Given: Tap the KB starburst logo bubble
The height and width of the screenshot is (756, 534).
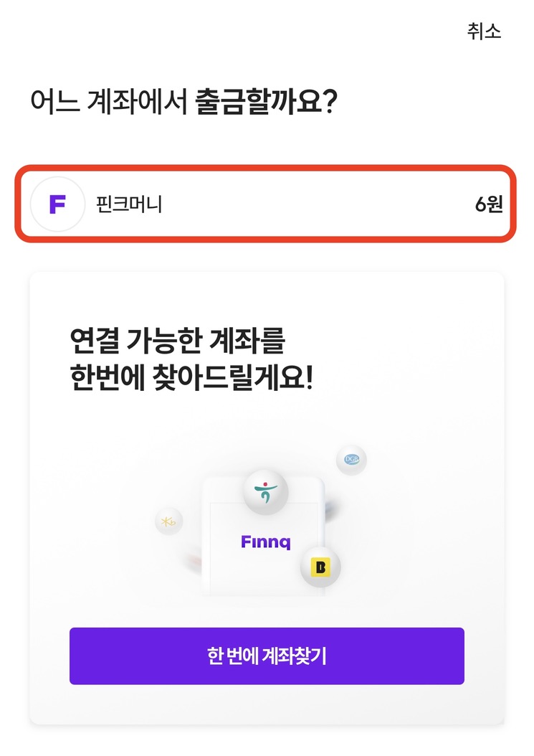Looking at the screenshot, I should [x=168, y=522].
